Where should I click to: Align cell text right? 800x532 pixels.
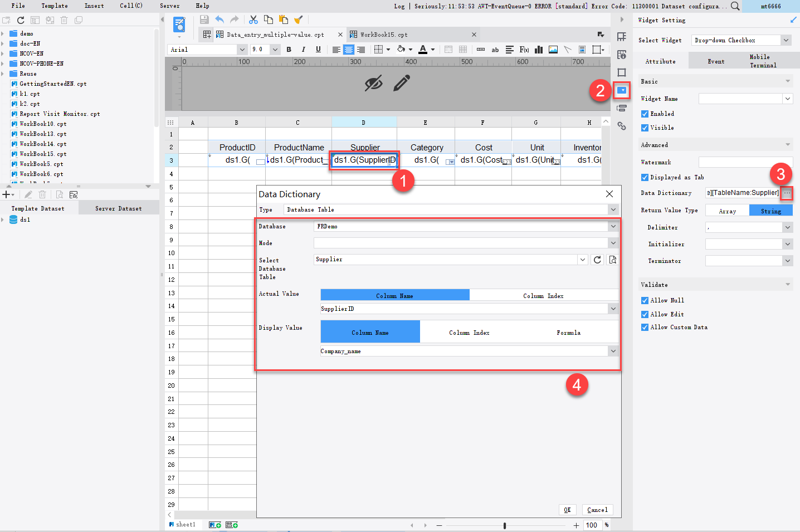(361, 50)
